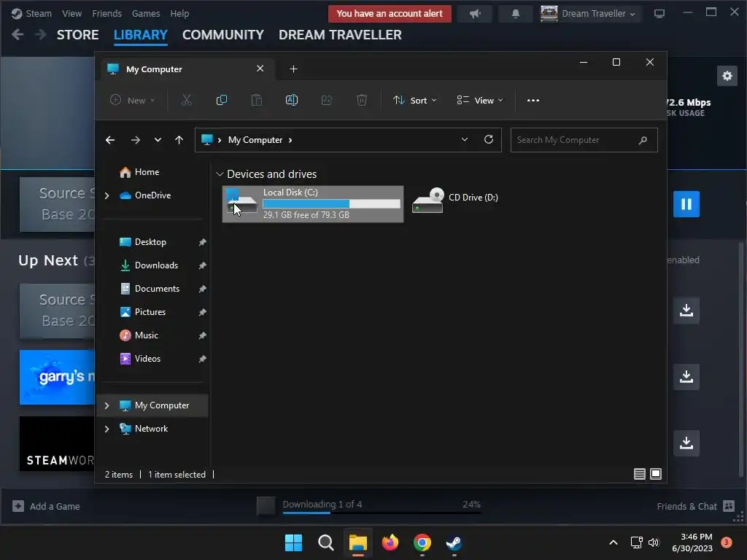Expand Network tree node
747x560 pixels.
point(107,429)
